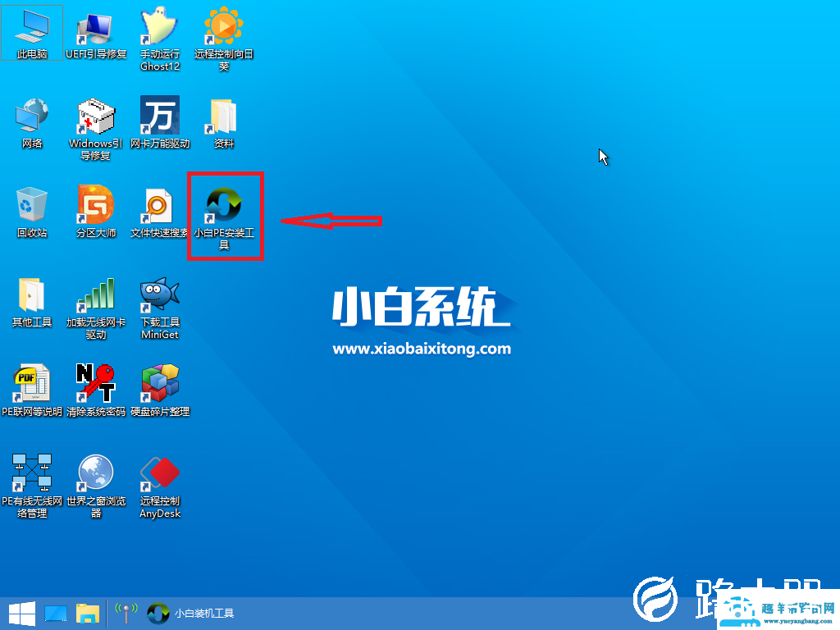Open PE有线无线网络管理 shortcut
Viewport: 840px width, 630px height.
click(32, 486)
